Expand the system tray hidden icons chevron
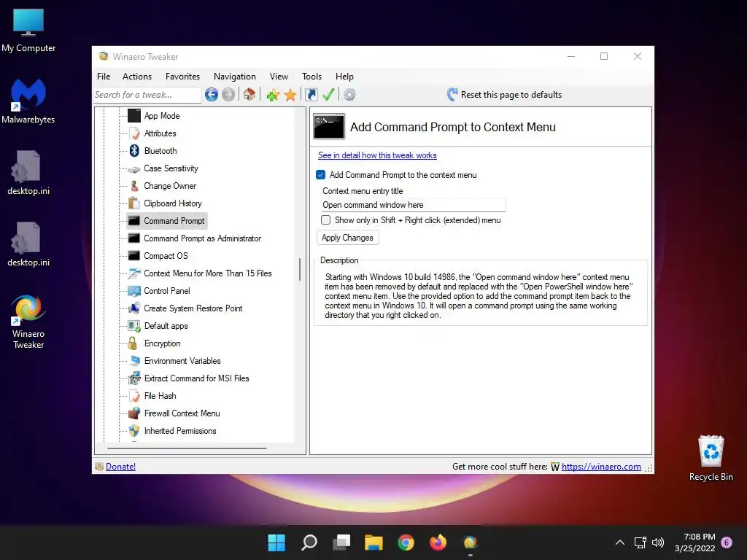Viewport: 747px width, 560px height. [x=620, y=542]
